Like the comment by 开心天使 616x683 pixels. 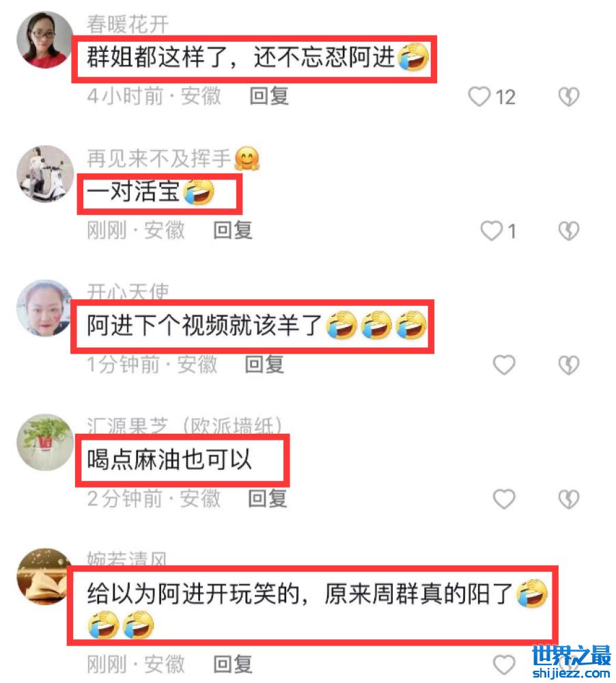point(504,365)
